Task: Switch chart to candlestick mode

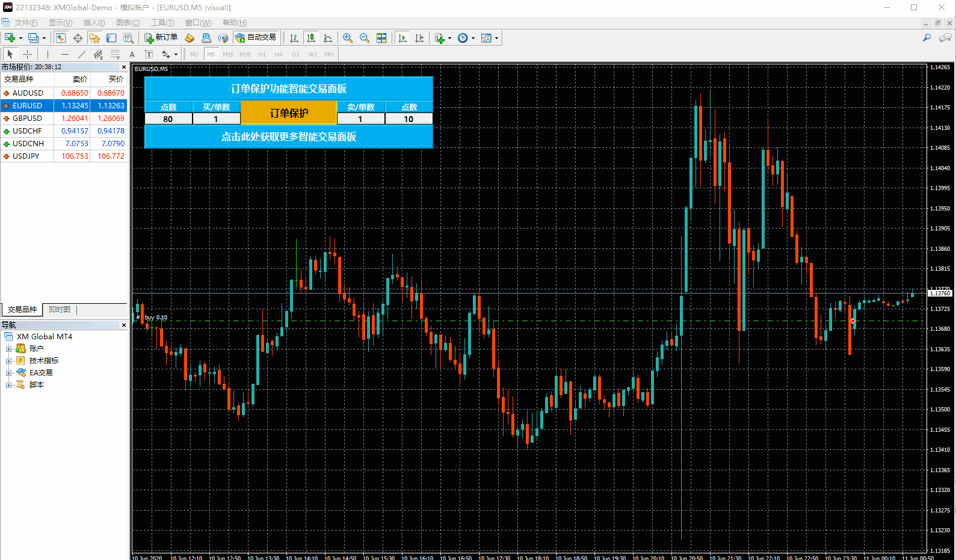Action: click(311, 38)
